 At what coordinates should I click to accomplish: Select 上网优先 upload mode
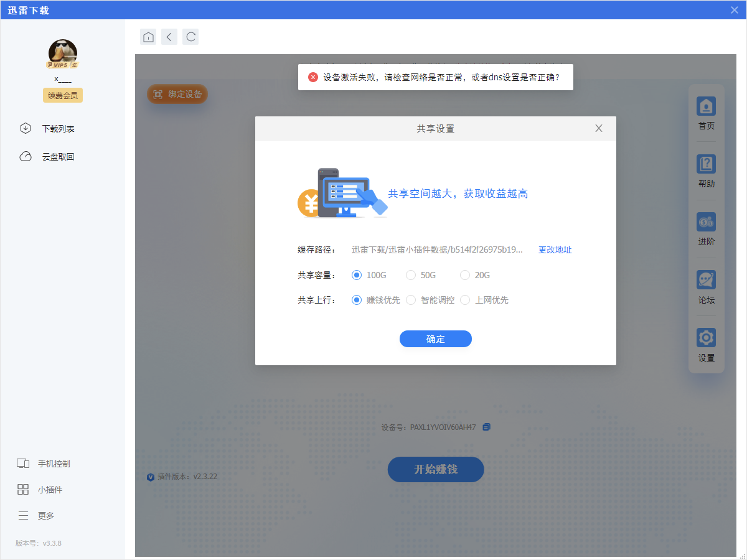coord(484,300)
